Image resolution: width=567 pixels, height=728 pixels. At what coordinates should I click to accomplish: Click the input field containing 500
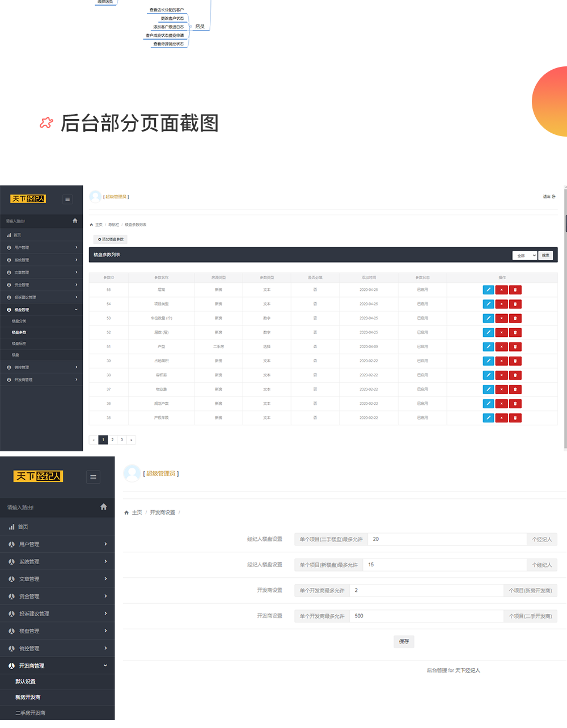tap(426, 616)
